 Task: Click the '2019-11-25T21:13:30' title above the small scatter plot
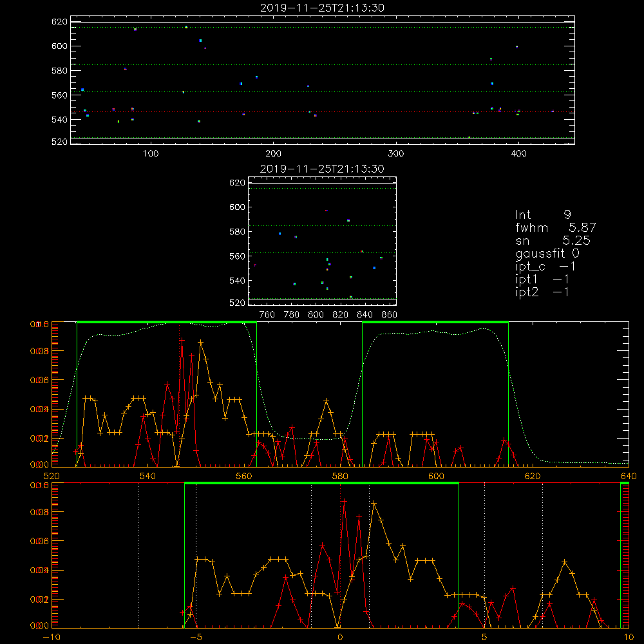tap(322, 169)
